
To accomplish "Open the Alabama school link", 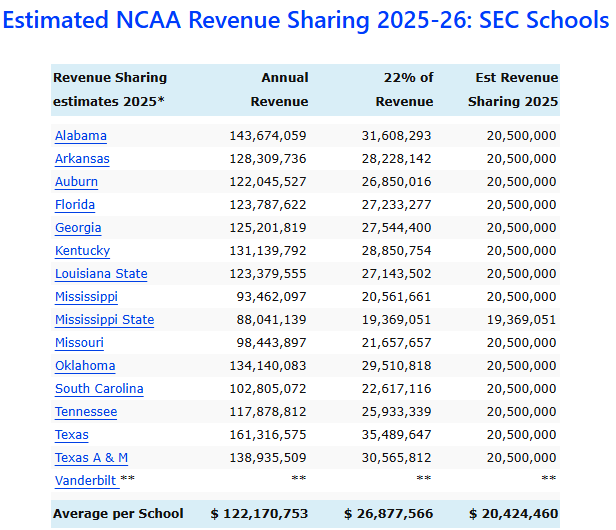I will [x=81, y=136].
